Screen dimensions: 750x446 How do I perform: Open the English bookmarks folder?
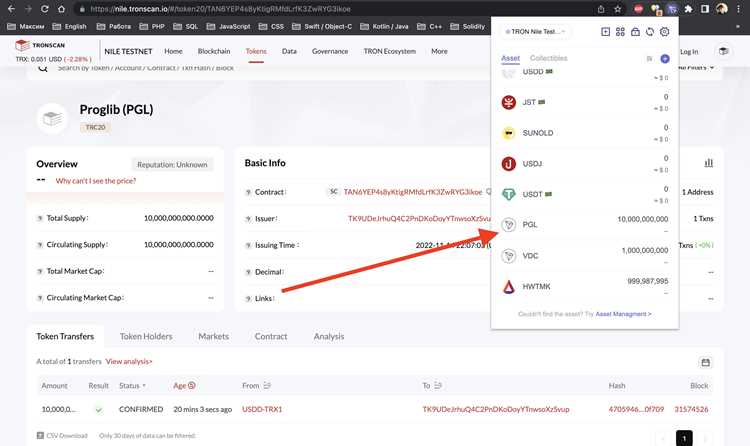(70, 26)
